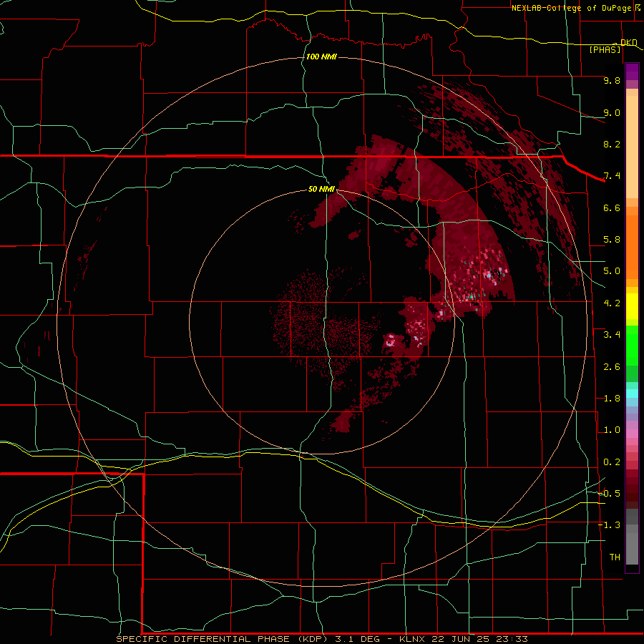Click the TH threshold label on legend
Screen dimensions: 644x644
[x=615, y=557]
